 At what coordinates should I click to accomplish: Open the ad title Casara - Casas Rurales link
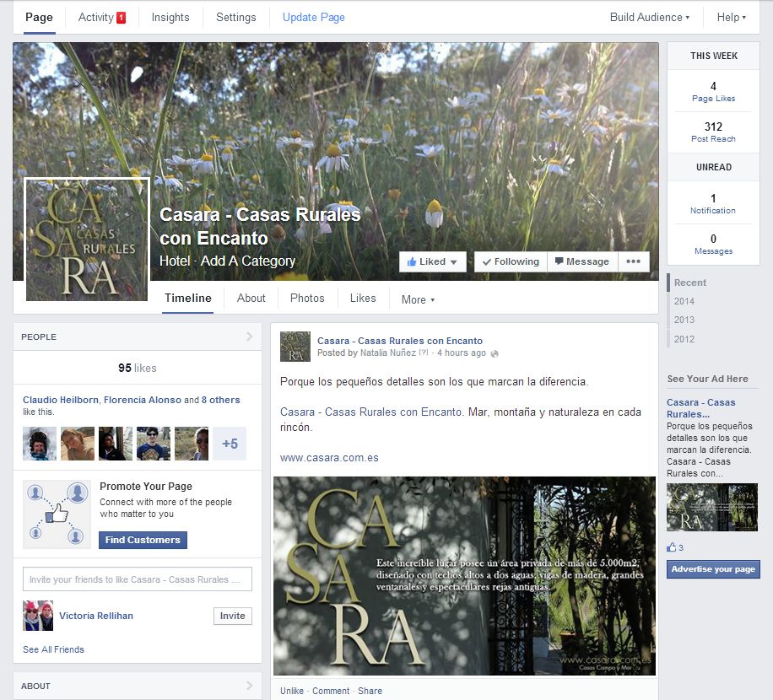[701, 408]
